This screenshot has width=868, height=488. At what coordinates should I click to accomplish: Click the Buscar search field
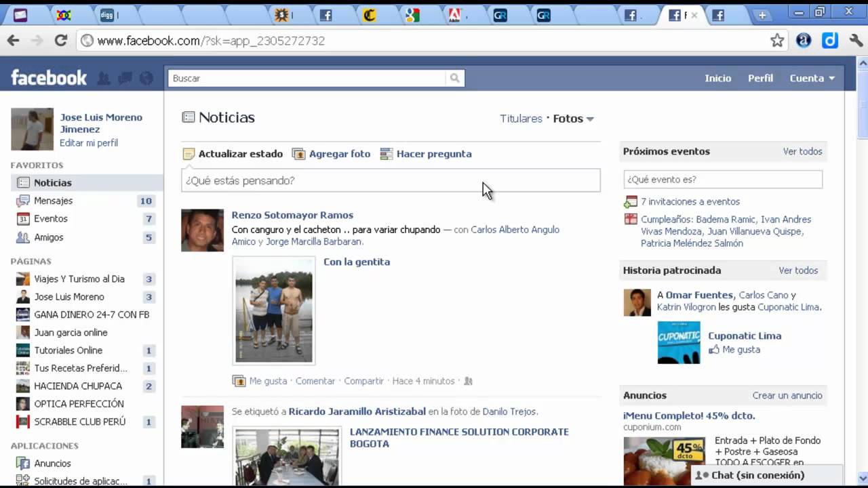(307, 78)
